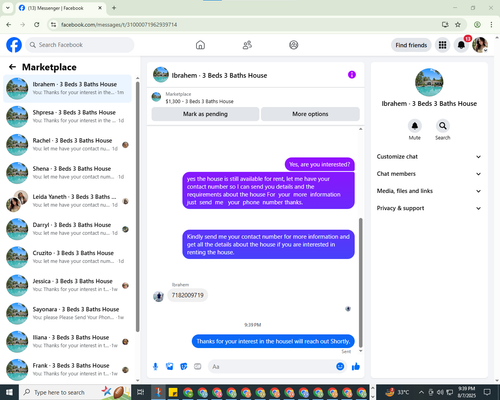Open a new browser tab
The width and height of the screenshot is (500, 400).
114,8
